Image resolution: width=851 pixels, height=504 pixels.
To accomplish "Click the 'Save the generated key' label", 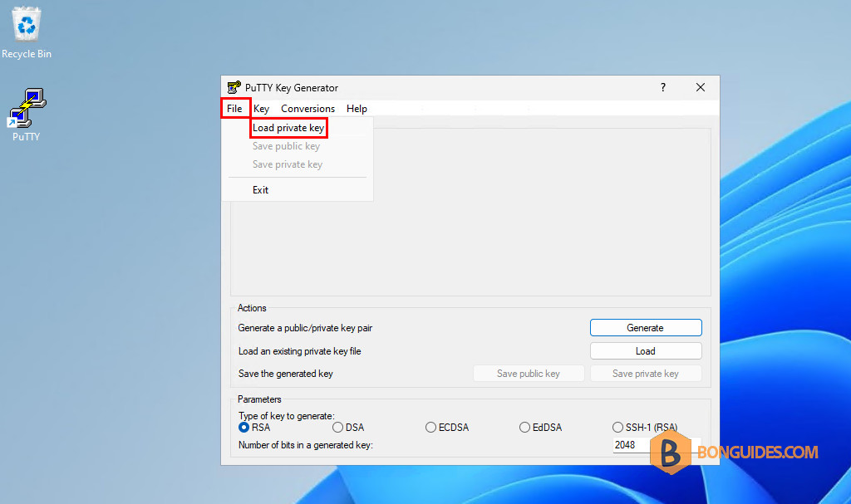I will point(286,374).
